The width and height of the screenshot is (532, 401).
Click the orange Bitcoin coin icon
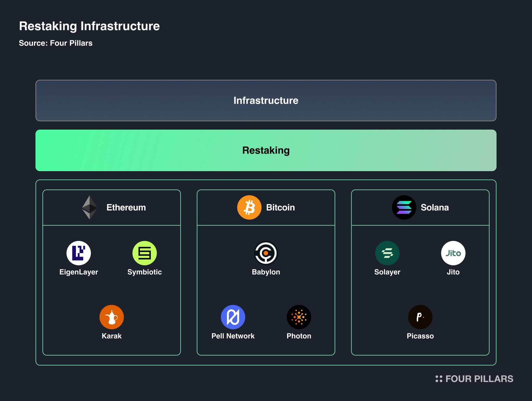tap(249, 207)
